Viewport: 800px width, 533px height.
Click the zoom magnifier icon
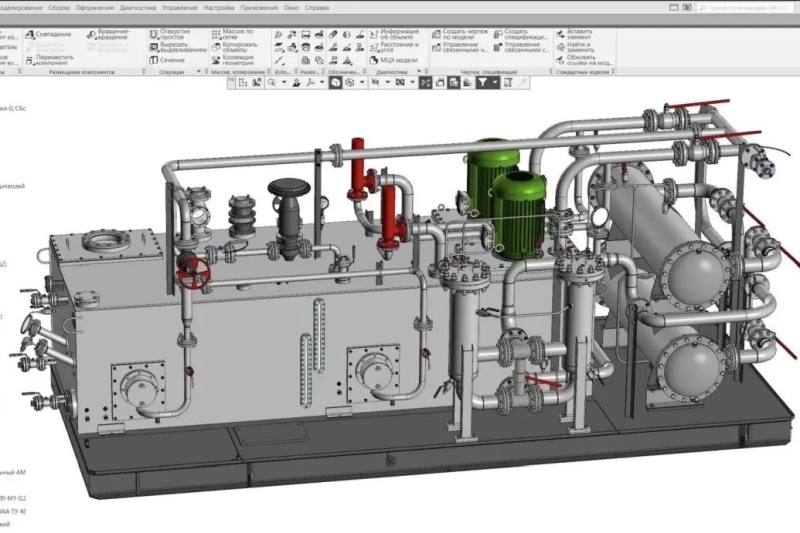pos(271,82)
